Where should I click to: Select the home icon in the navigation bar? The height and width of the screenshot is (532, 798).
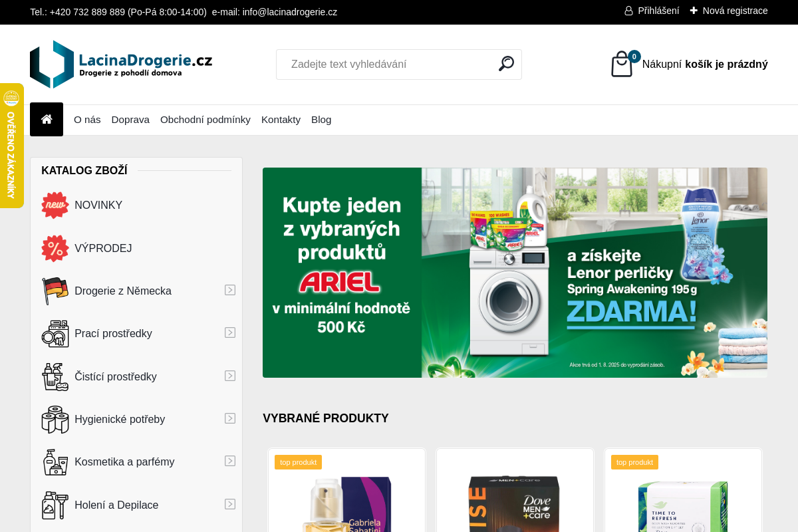[x=46, y=119]
